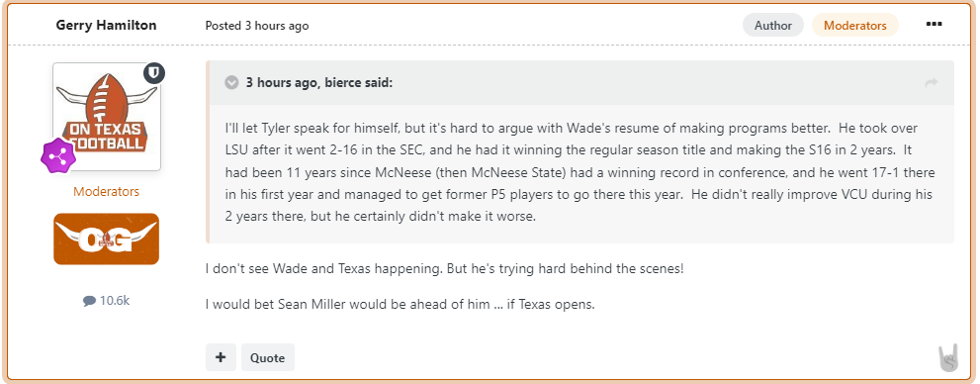Image resolution: width=980 pixels, height=384 pixels.
Task: Click the "Posted 3 hours ago" timestamp
Action: tap(257, 26)
